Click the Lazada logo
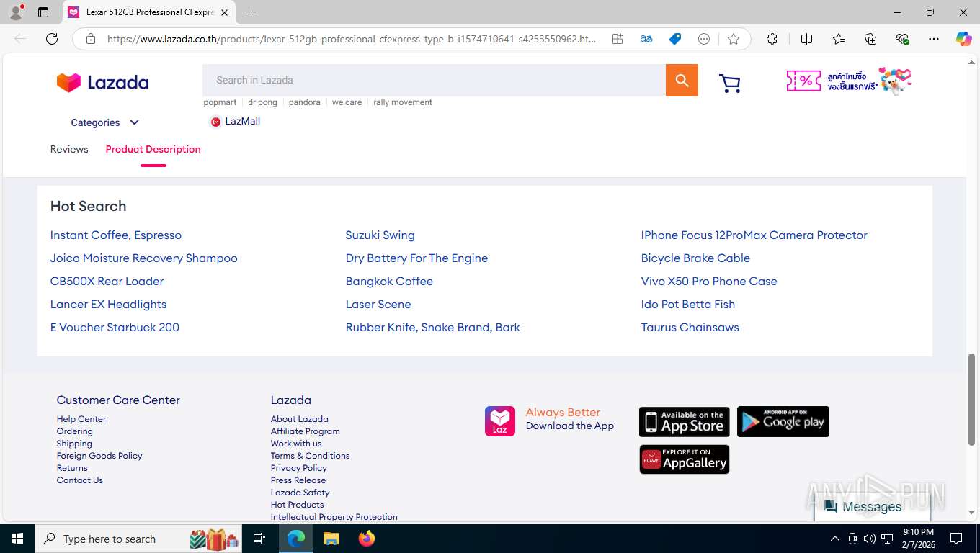980x553 pixels. pyautogui.click(x=103, y=83)
